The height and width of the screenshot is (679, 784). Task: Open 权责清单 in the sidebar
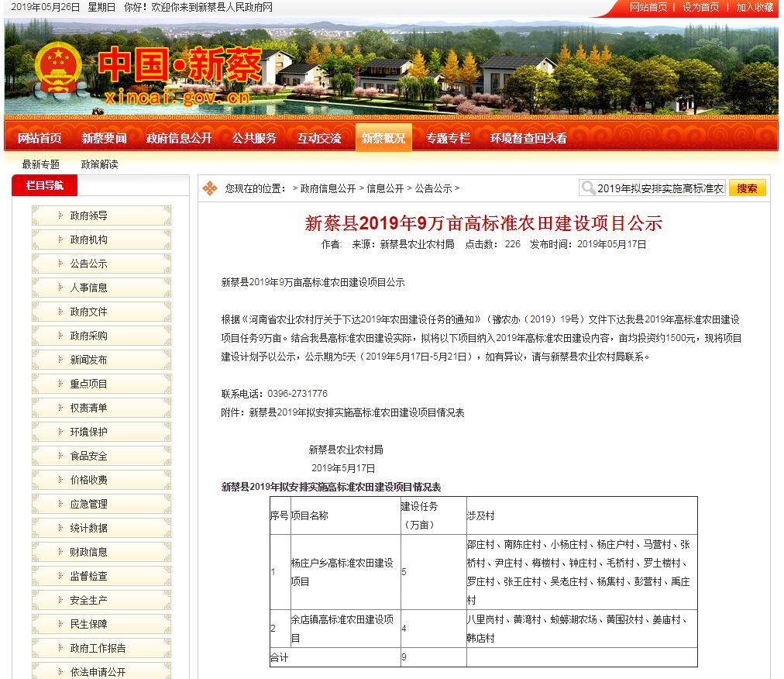coord(101,408)
